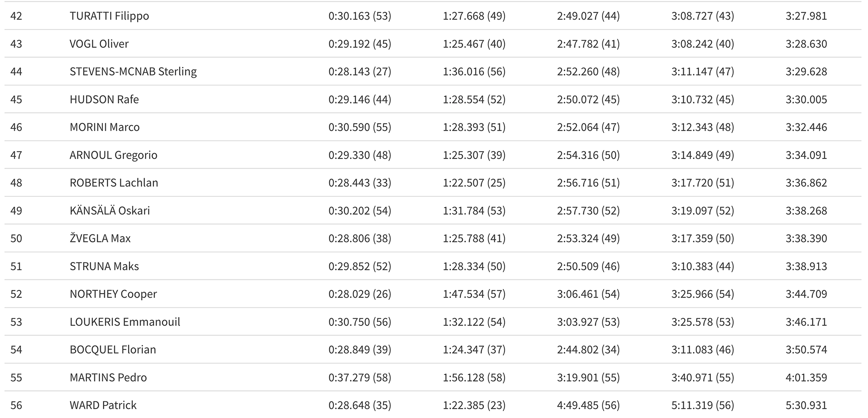Select split 4:49.485 (56) cell
This screenshot has height=418, width=868.
tap(589, 405)
